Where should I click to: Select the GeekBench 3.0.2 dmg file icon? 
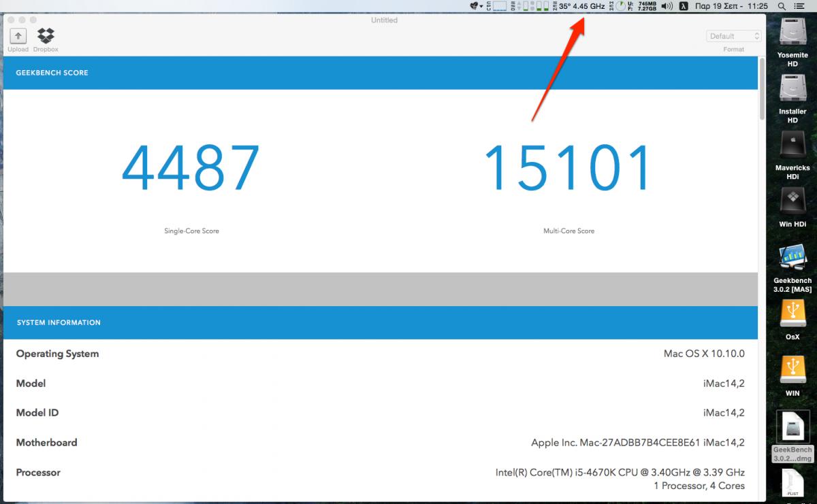792,427
